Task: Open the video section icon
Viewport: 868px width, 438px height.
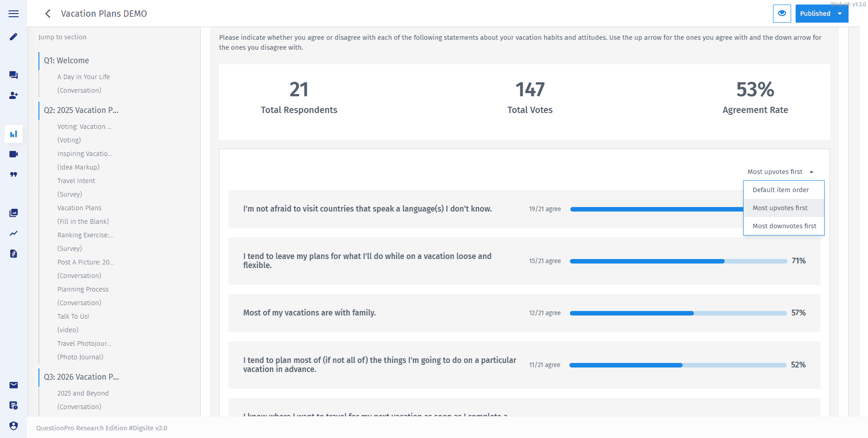Action: click(x=14, y=154)
